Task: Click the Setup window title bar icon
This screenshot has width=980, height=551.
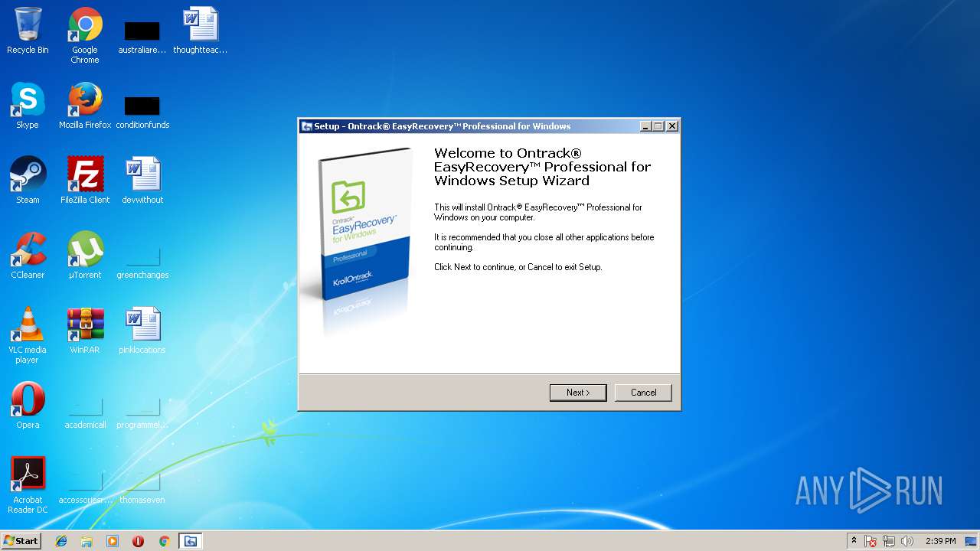Action: [x=306, y=126]
